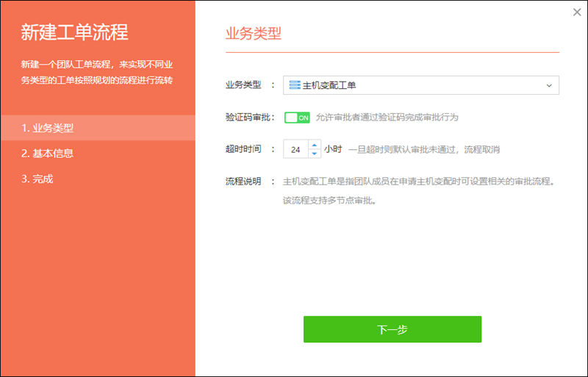
Task: Decrease 超时时间 with the down arrow
Action: coord(315,153)
